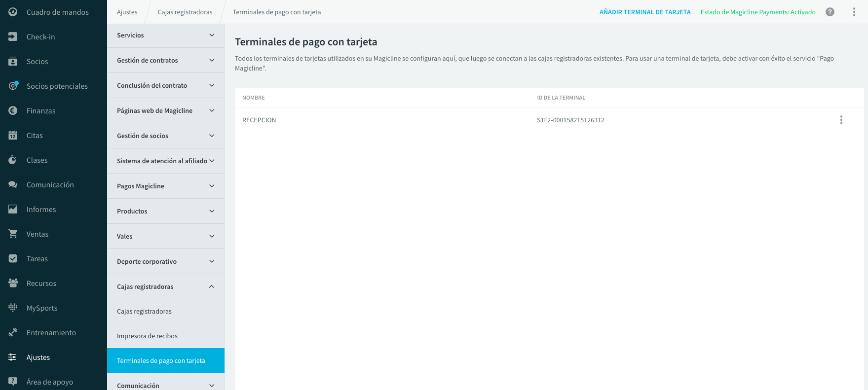The image size is (868, 390).
Task: Click the Recursos people group icon
Action: [13, 283]
